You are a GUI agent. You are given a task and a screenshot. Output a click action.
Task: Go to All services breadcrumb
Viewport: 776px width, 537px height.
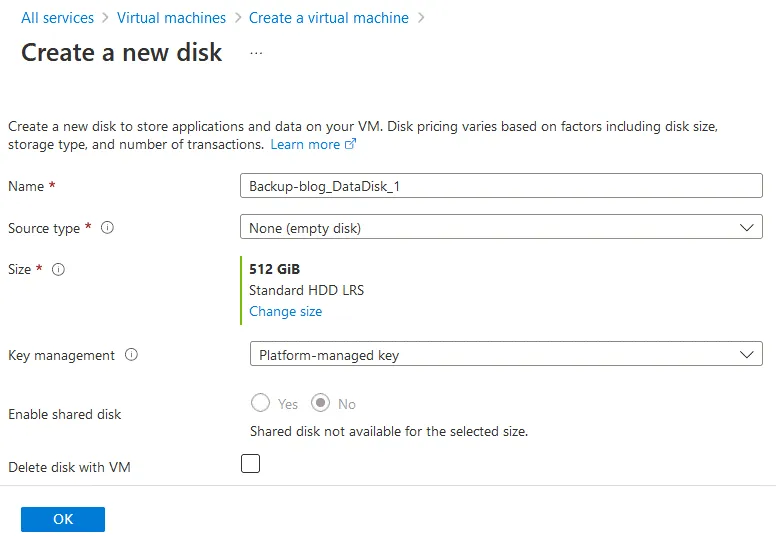pyautogui.click(x=57, y=18)
